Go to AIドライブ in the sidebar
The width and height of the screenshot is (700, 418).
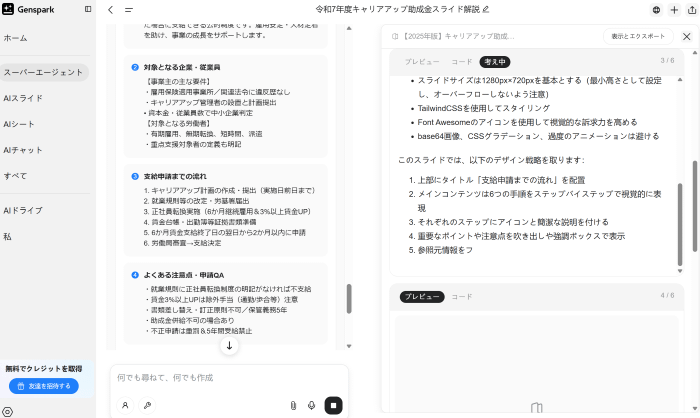tap(23, 210)
